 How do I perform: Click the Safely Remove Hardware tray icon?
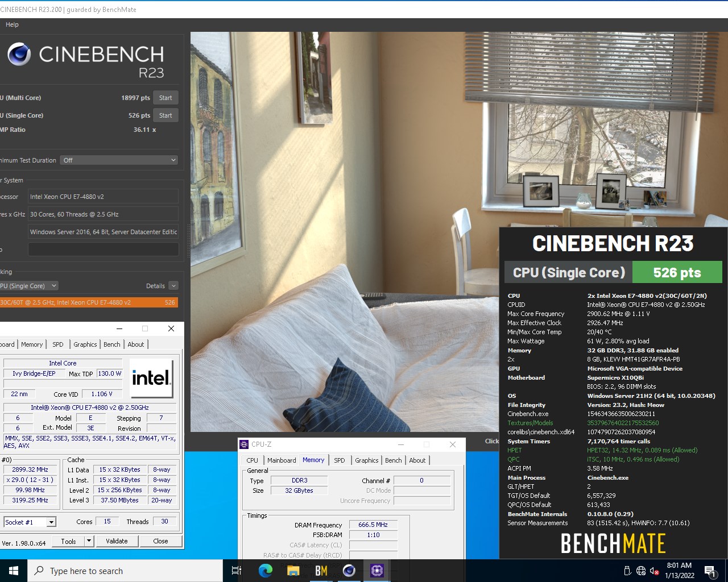click(627, 571)
